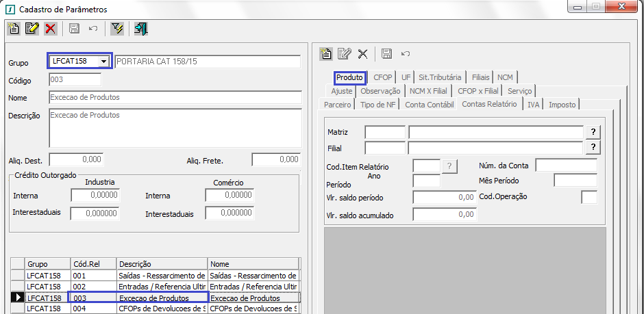This screenshot has height=314, width=644.
Task: Click the Matriz lookup question mark button
Action: pyautogui.click(x=593, y=132)
